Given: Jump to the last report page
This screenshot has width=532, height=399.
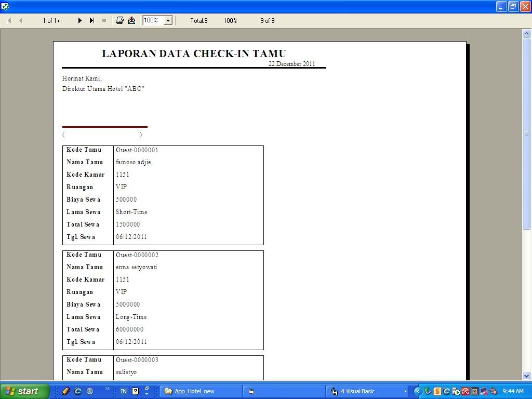Looking at the screenshot, I should [92, 21].
